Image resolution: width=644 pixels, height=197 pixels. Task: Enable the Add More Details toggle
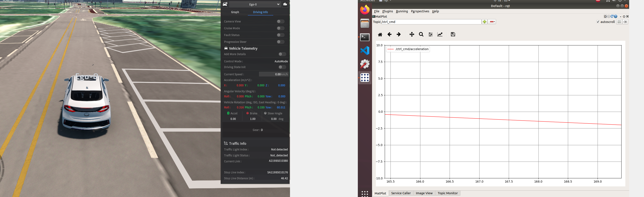[x=282, y=54]
